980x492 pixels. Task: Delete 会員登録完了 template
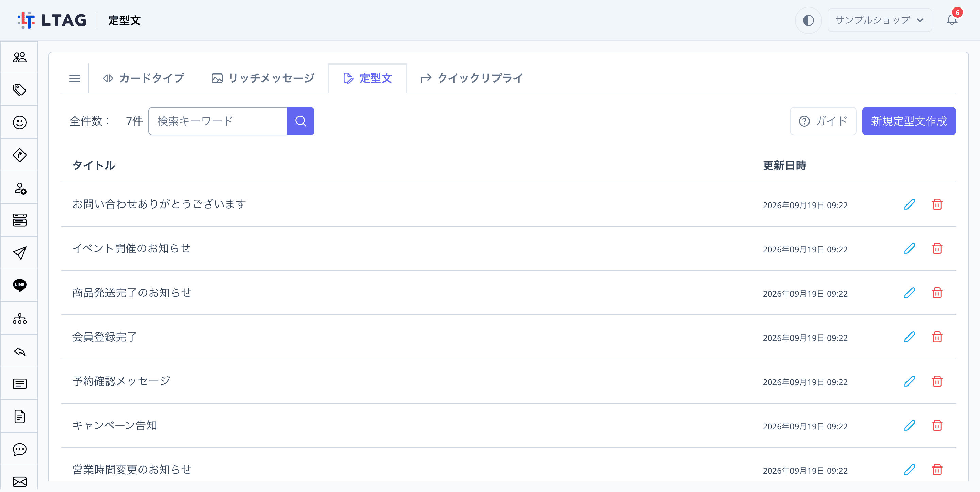(x=937, y=337)
